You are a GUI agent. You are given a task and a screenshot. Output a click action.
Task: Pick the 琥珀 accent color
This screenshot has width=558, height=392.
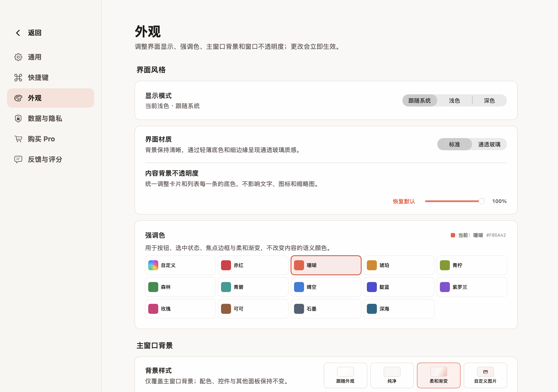point(399,265)
